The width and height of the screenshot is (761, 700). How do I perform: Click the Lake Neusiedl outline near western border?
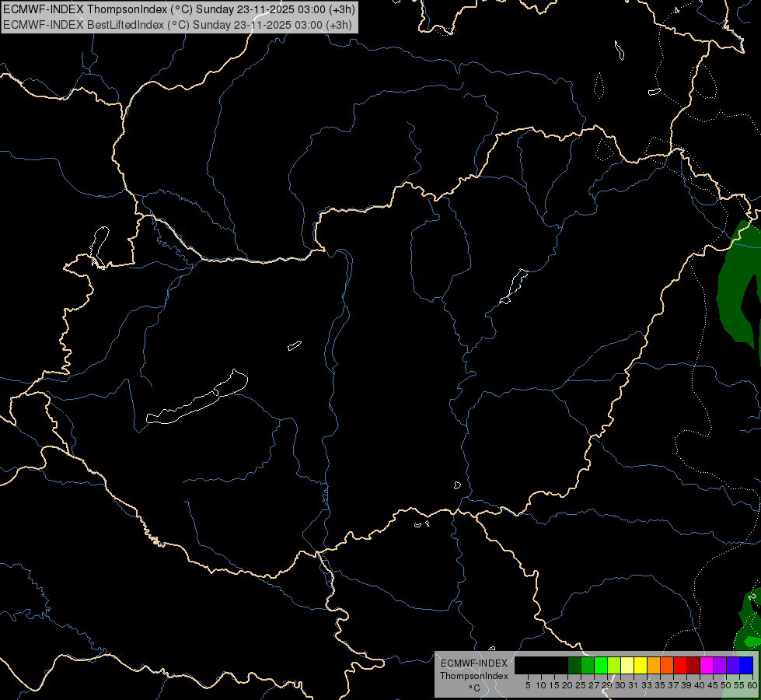[99, 247]
